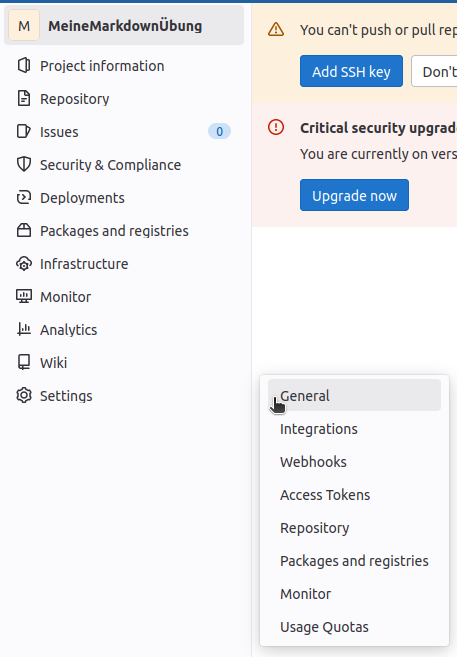
Task: Click the Upgrade now button
Action: [x=354, y=195]
